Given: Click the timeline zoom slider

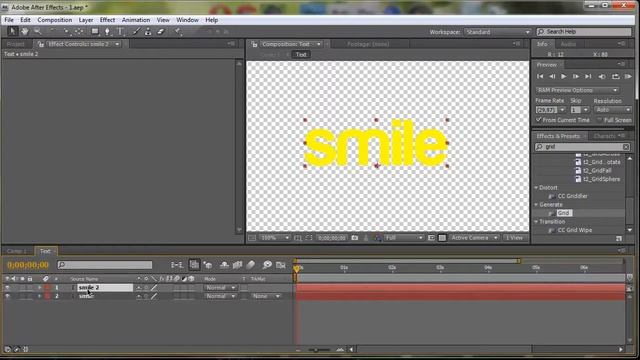Looking at the screenshot, I should click(x=319, y=350).
